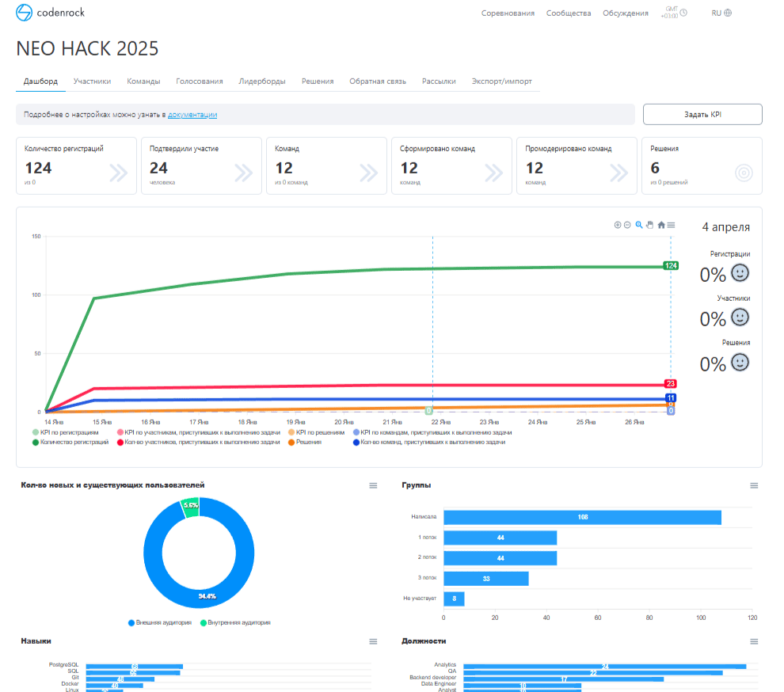Click the codenrock logo icon
The image size is (784, 692).
click(24, 13)
